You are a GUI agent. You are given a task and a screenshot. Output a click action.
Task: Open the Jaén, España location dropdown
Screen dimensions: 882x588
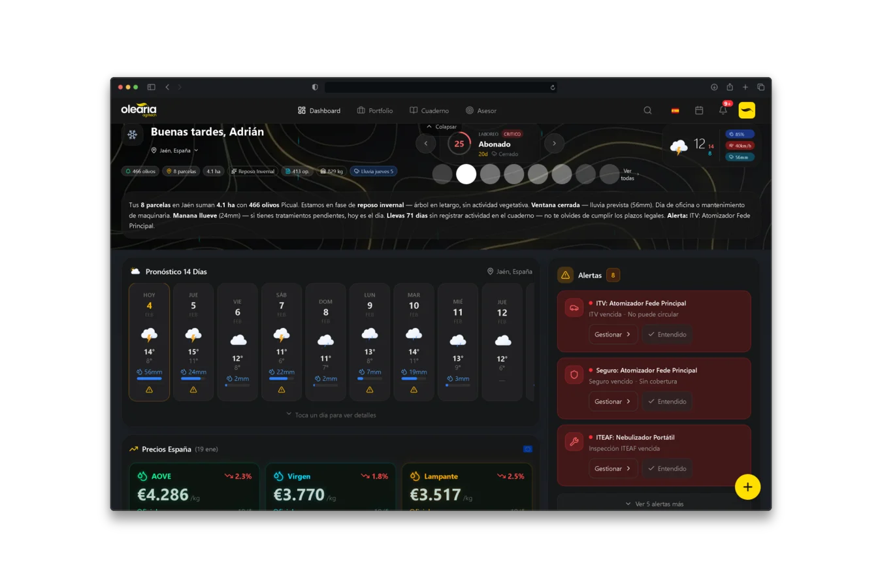(174, 150)
